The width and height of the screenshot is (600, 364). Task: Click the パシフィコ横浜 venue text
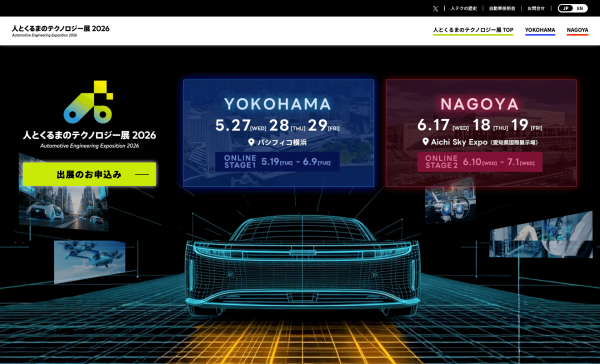pyautogui.click(x=282, y=142)
